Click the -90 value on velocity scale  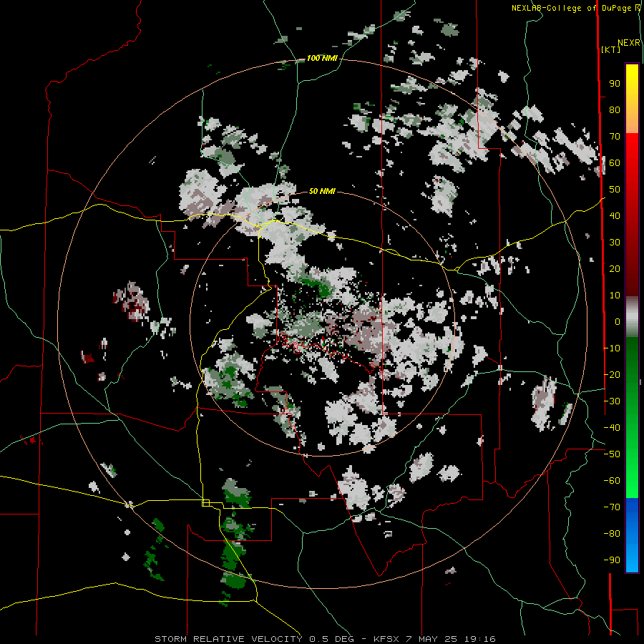612,560
